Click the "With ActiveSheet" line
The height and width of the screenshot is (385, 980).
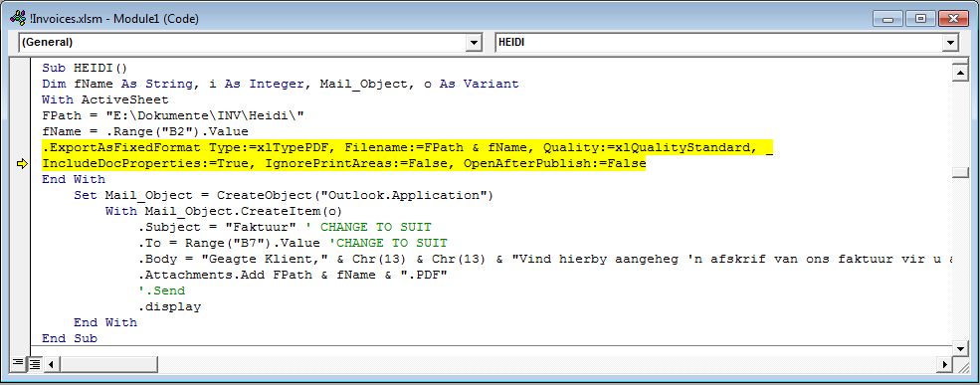[x=105, y=99]
